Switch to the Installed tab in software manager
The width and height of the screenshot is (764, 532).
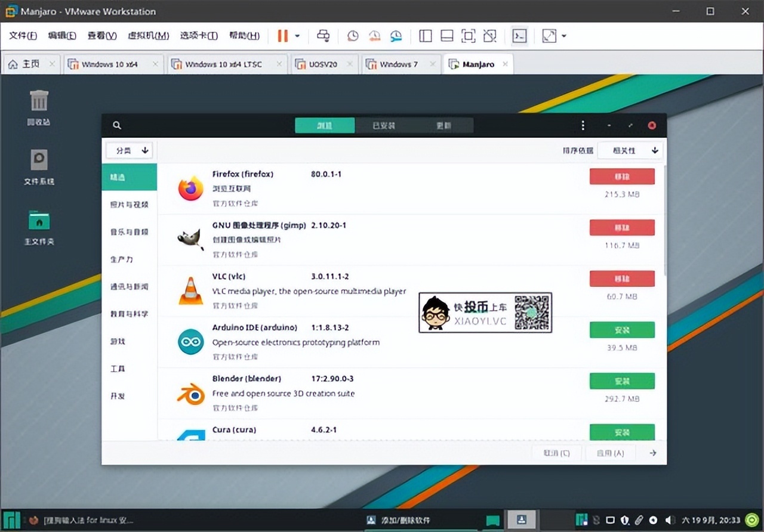click(384, 125)
